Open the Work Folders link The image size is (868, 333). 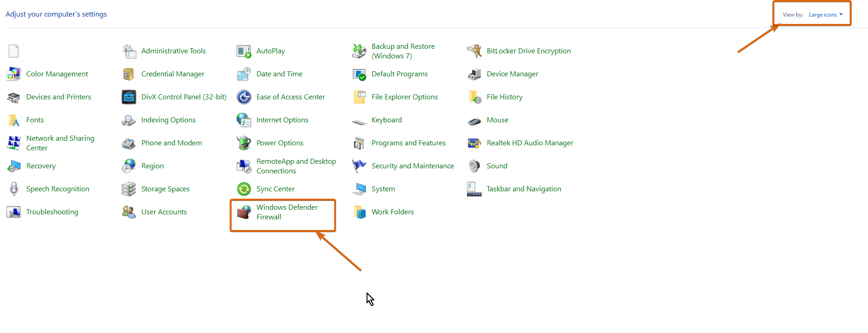(x=393, y=212)
